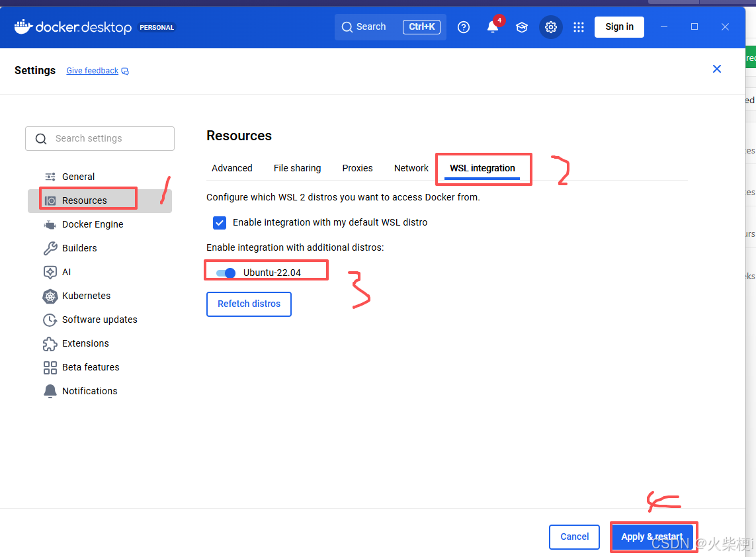Click the General sliders icon in sidebar
The image size is (756, 557).
50,177
